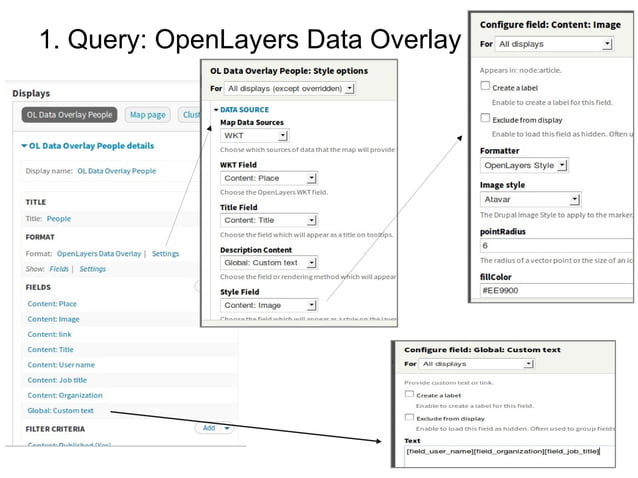Open the Format Settings link
638x478 pixels.
tap(166, 253)
